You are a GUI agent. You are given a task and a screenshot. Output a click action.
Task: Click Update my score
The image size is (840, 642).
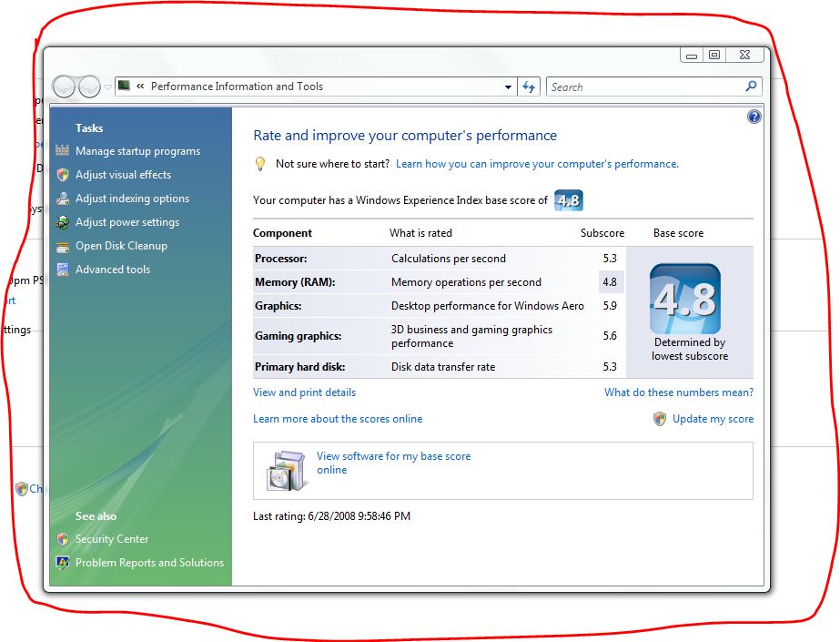(x=713, y=419)
